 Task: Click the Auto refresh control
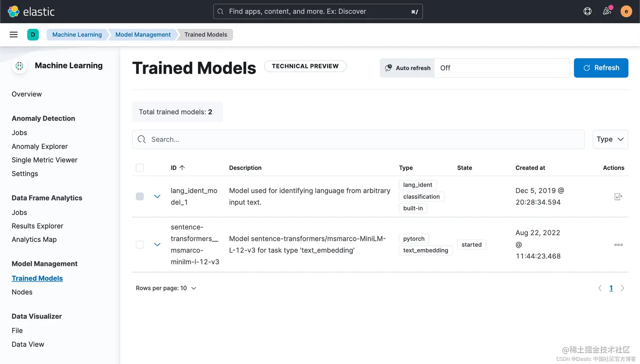pyautogui.click(x=408, y=68)
